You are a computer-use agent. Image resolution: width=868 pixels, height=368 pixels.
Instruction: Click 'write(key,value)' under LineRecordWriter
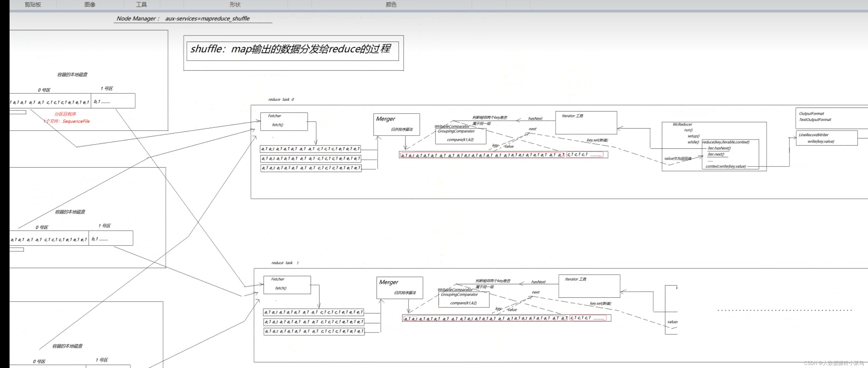point(820,141)
